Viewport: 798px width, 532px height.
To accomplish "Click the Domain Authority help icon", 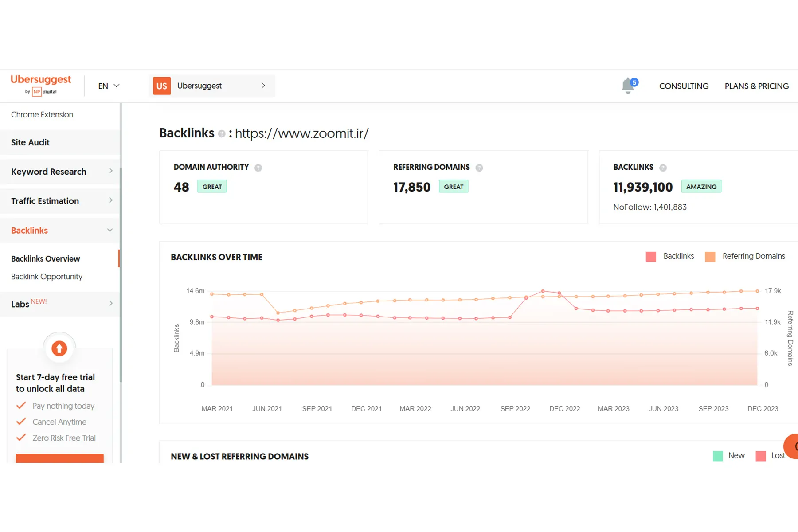I will (x=258, y=168).
